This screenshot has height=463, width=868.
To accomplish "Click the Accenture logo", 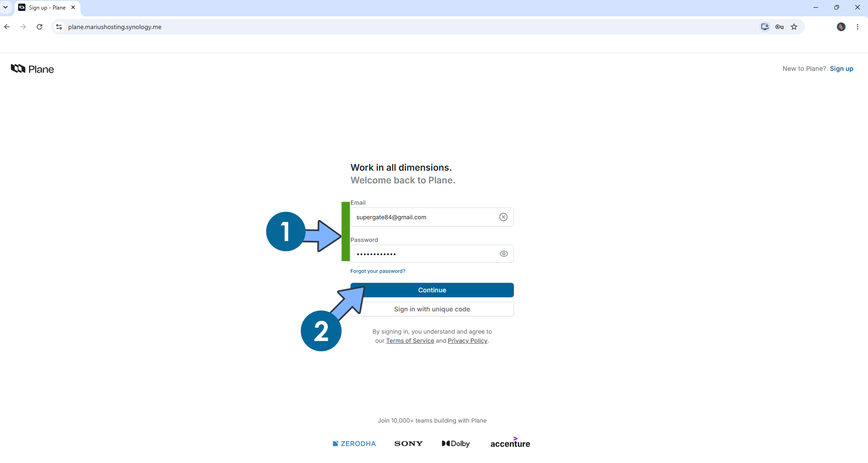I will coord(510,443).
